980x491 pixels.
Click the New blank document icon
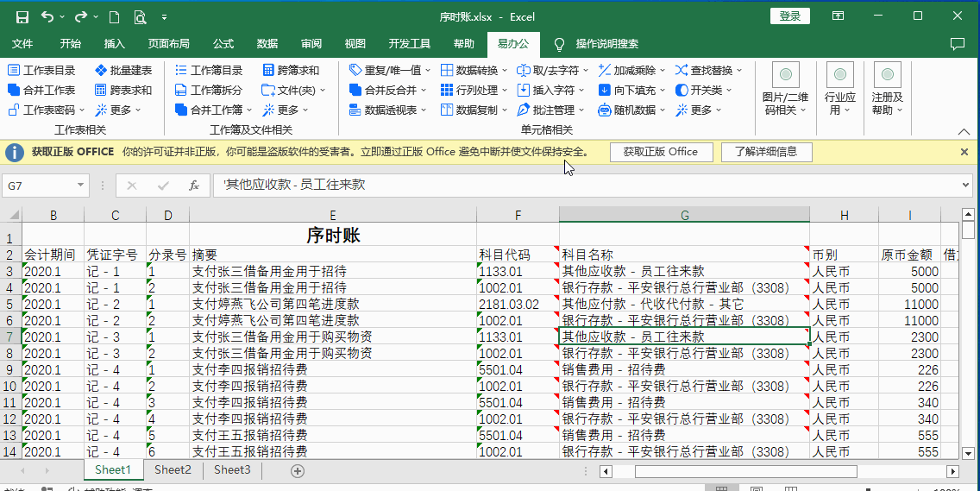[115, 17]
